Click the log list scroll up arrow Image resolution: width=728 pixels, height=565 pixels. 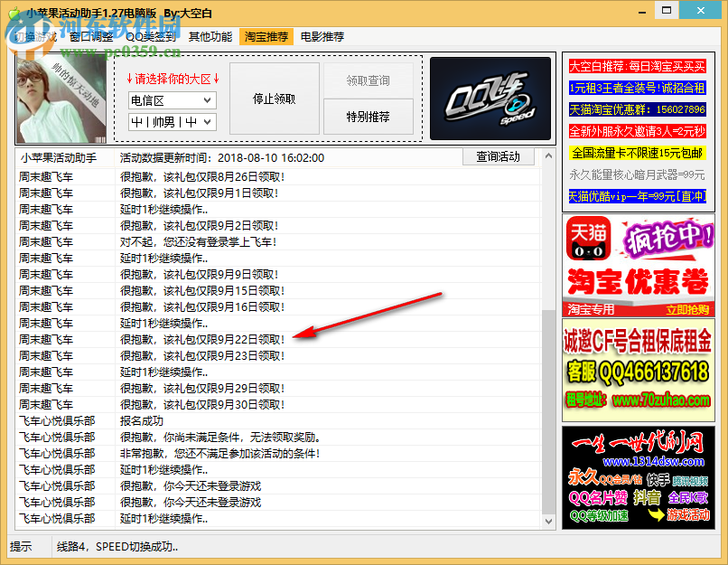(x=548, y=155)
